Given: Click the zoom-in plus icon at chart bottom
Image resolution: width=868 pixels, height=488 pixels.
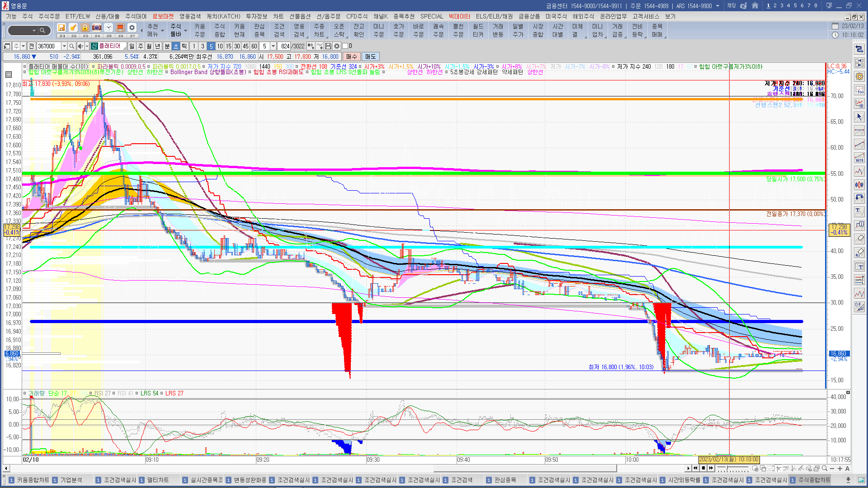Looking at the screenshot, I should pos(840,469).
